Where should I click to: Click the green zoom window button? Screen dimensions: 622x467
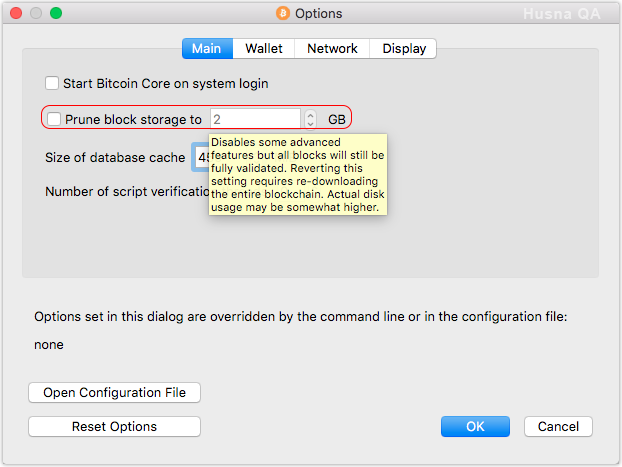click(x=56, y=13)
